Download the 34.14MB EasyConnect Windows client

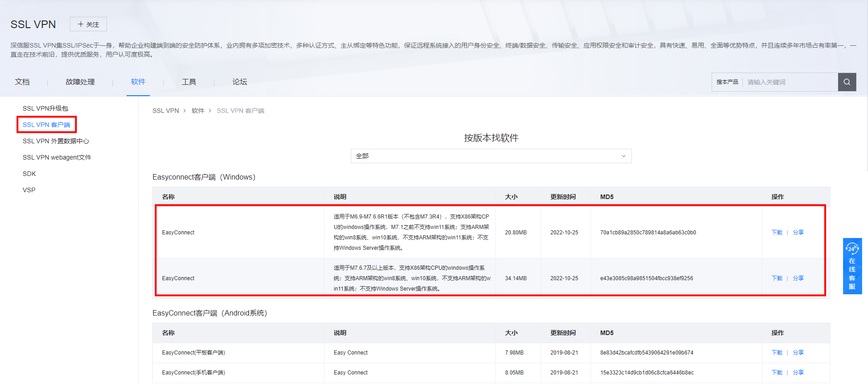(777, 278)
